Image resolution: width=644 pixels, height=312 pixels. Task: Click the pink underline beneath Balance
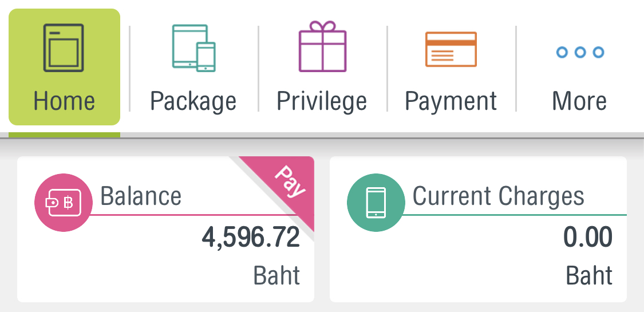tap(189, 215)
